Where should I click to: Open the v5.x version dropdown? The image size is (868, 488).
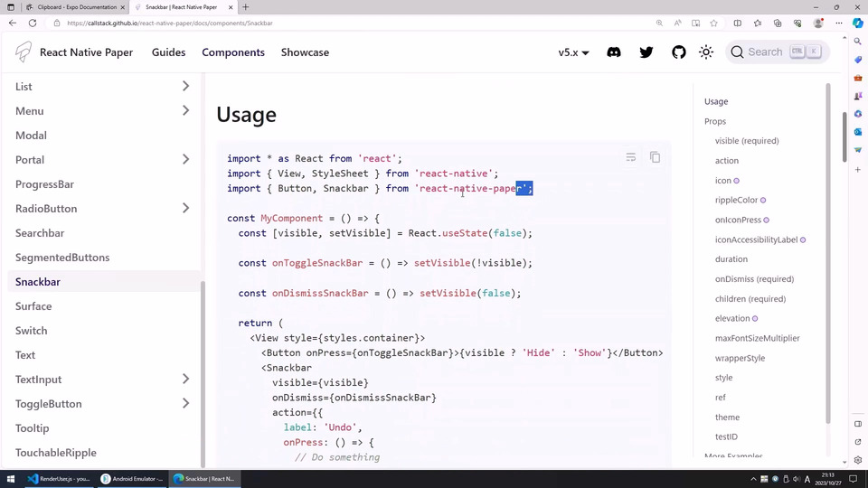click(x=573, y=52)
